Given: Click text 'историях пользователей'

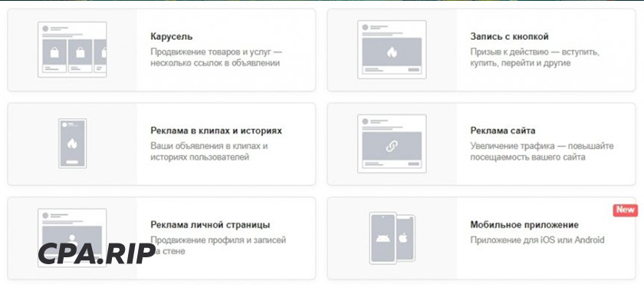Looking at the screenshot, I should coord(199,157).
